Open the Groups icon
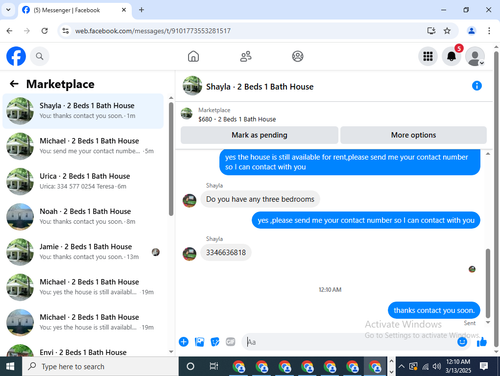This screenshot has width=500, height=376. [298, 56]
